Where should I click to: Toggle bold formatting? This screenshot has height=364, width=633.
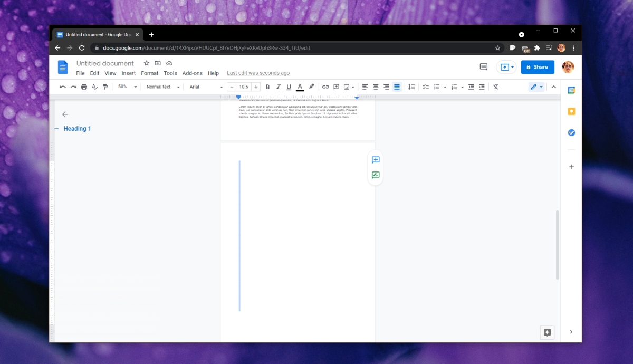[x=267, y=87]
